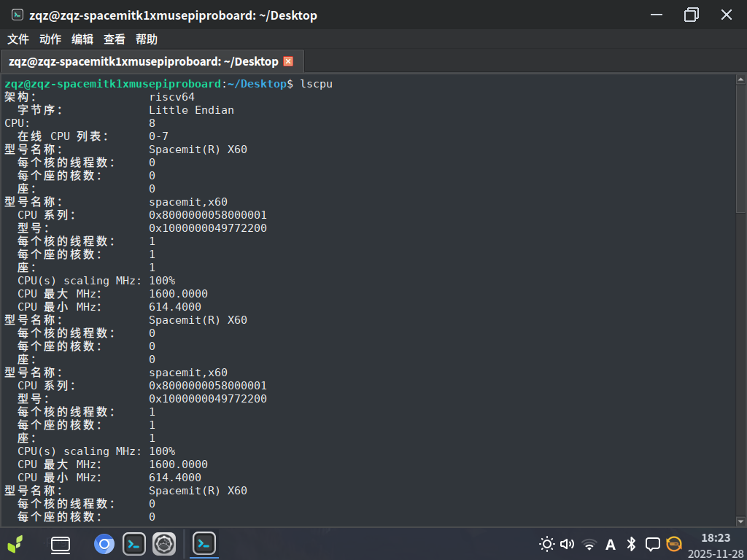Click the prompt 'zqz@zqz-spacemitk1xmusepiproboard'

(x=113, y=84)
